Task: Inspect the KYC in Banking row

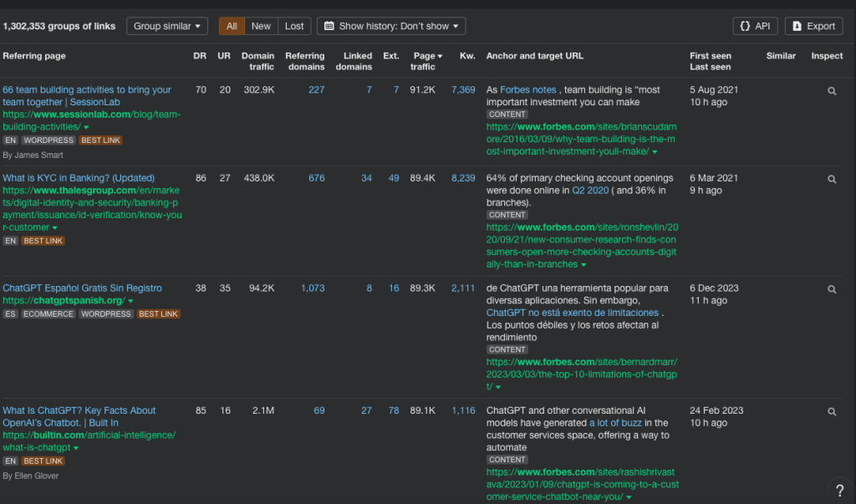Action: (832, 179)
